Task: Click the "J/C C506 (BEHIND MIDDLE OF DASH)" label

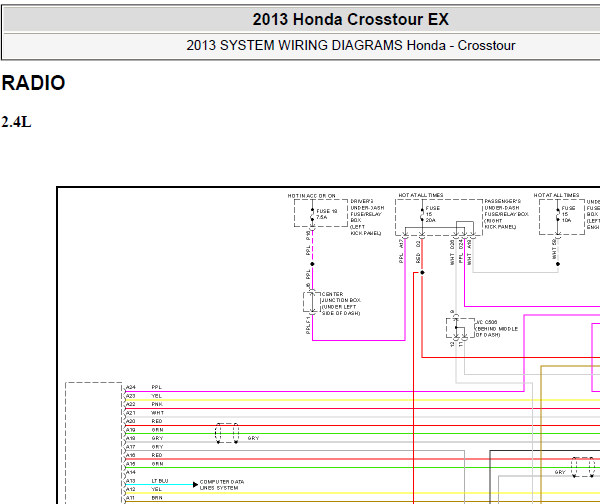Action: (x=497, y=328)
